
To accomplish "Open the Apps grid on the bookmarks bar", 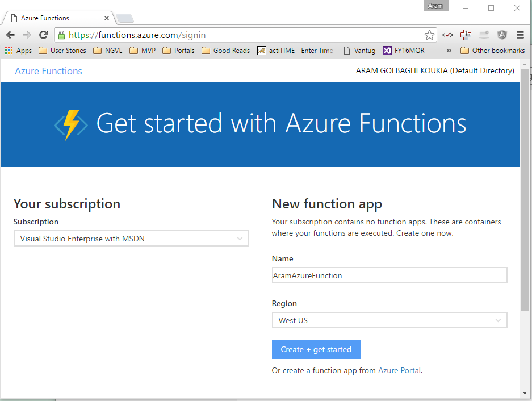I will click(9, 50).
